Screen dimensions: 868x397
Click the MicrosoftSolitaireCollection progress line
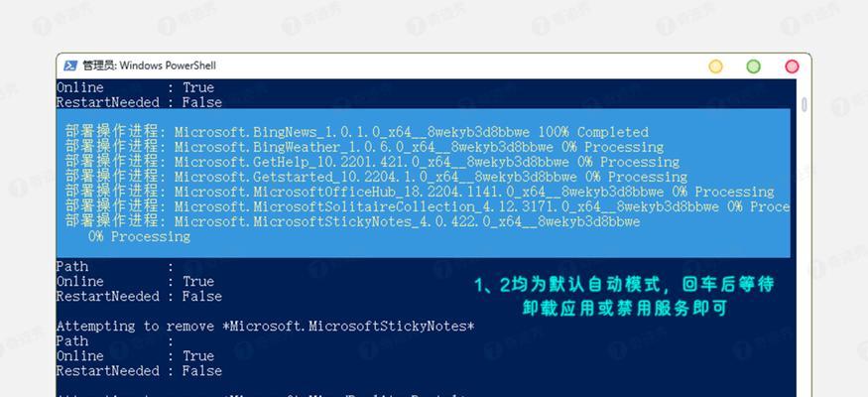click(428, 207)
